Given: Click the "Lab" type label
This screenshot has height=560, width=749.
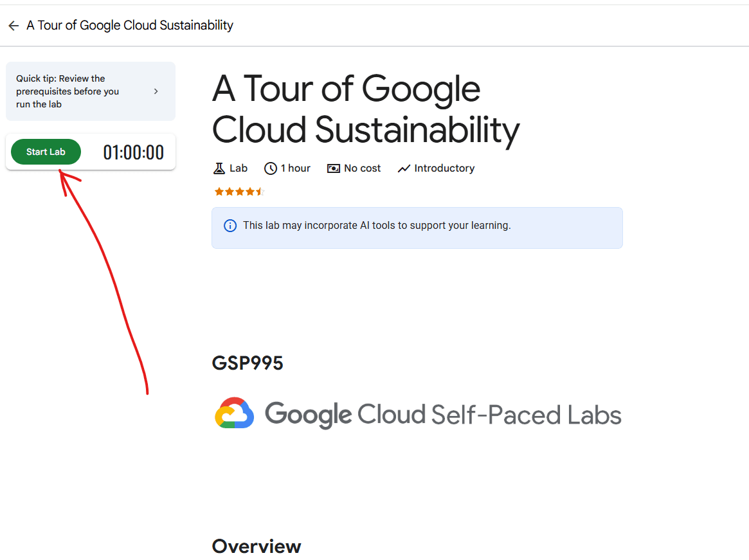Looking at the screenshot, I should pyautogui.click(x=239, y=168).
